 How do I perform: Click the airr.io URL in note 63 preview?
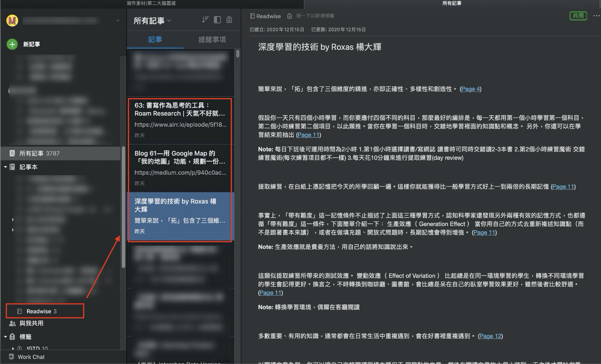click(180, 125)
